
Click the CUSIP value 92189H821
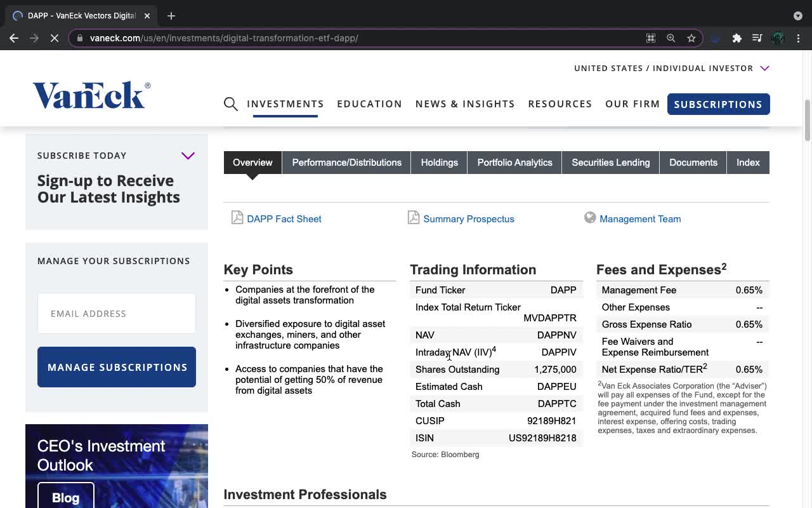click(552, 421)
